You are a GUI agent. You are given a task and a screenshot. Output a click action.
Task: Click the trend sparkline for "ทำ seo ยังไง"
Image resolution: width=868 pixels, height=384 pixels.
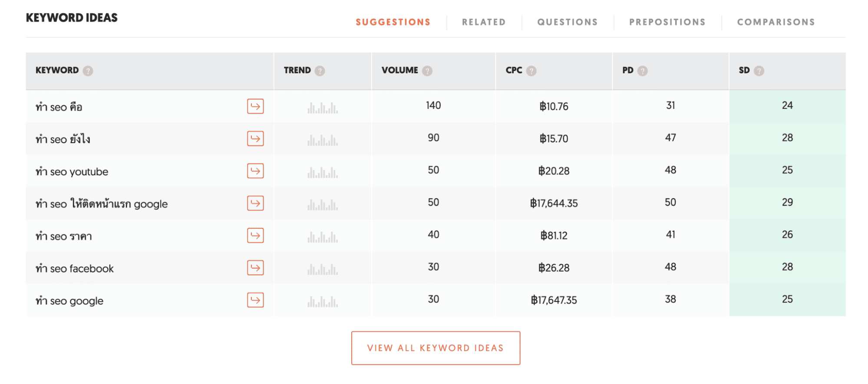coord(322,139)
